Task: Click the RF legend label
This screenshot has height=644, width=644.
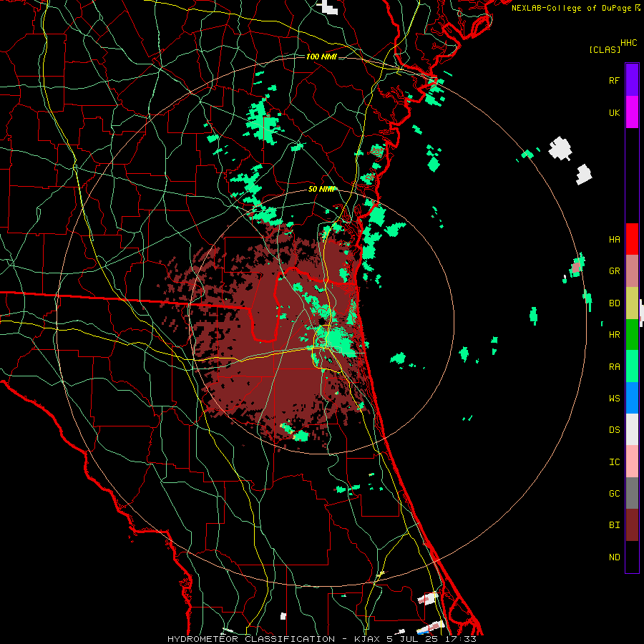Action: coord(615,80)
